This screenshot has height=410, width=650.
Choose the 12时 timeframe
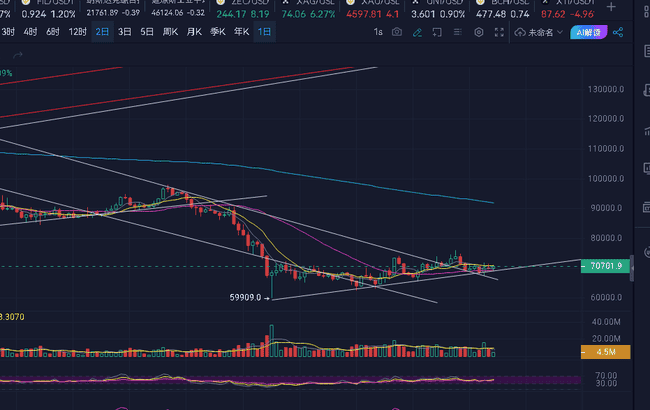tap(77, 32)
